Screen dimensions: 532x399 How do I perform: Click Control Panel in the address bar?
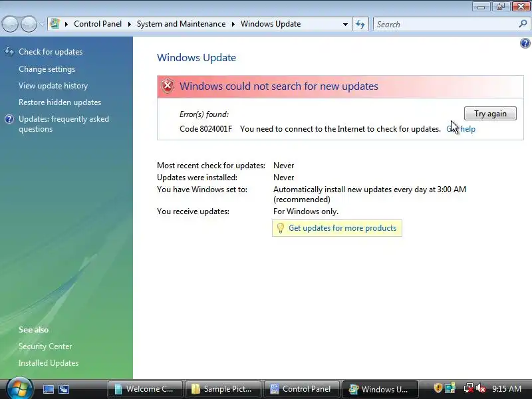(98, 24)
